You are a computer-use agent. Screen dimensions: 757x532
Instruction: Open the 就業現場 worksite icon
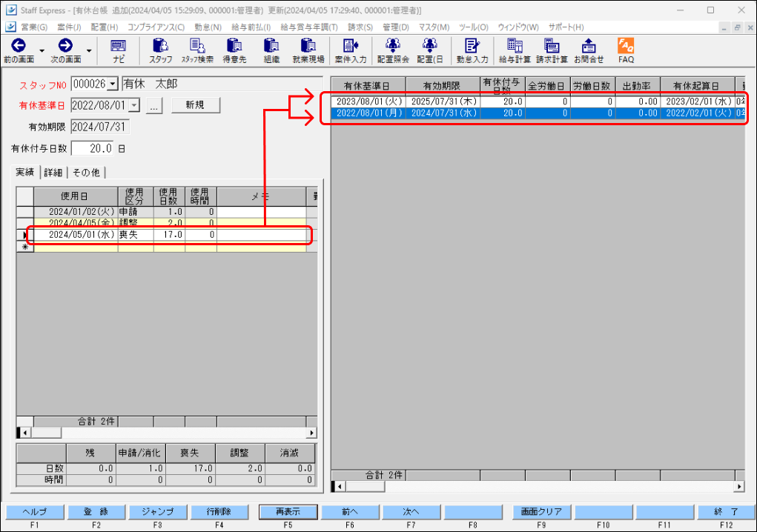[308, 46]
